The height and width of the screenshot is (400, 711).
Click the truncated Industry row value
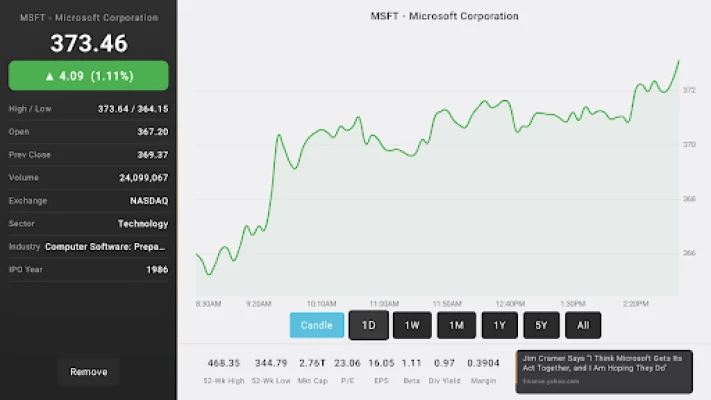[x=105, y=247]
